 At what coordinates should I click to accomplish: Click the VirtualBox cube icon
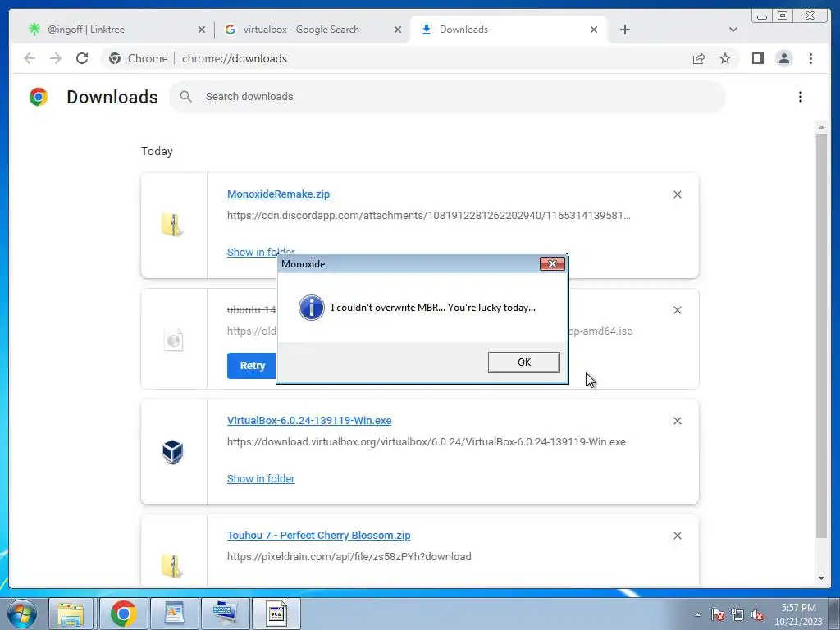click(x=172, y=452)
